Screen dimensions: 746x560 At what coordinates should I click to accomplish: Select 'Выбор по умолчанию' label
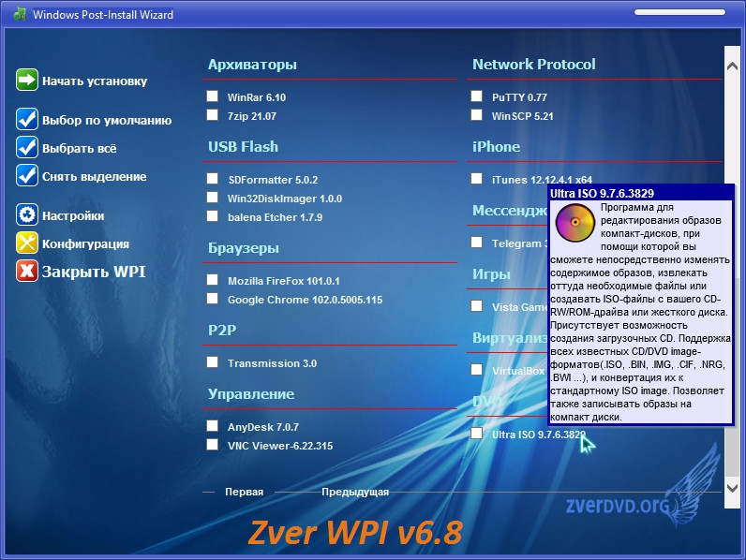coord(107,120)
